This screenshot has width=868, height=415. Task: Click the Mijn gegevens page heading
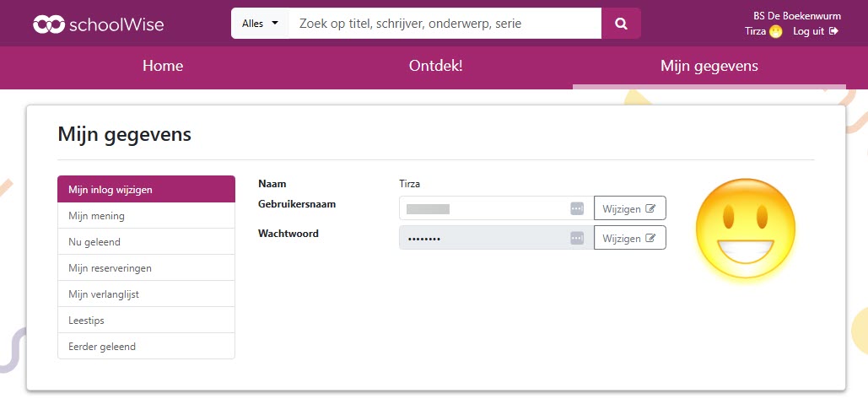125,134
